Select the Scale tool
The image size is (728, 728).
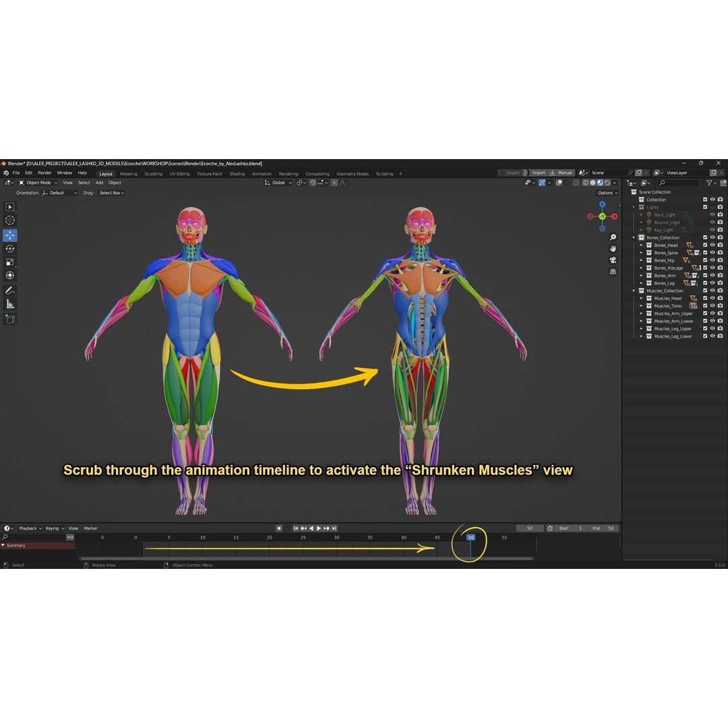[10, 261]
